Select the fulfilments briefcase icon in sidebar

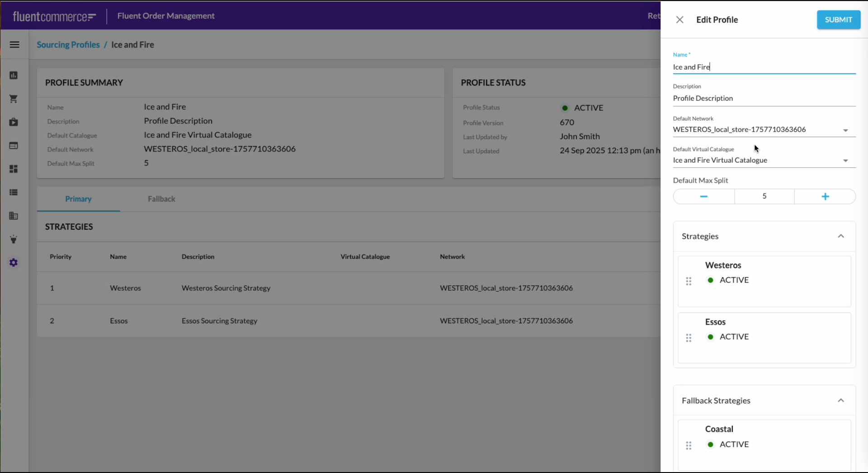14,122
